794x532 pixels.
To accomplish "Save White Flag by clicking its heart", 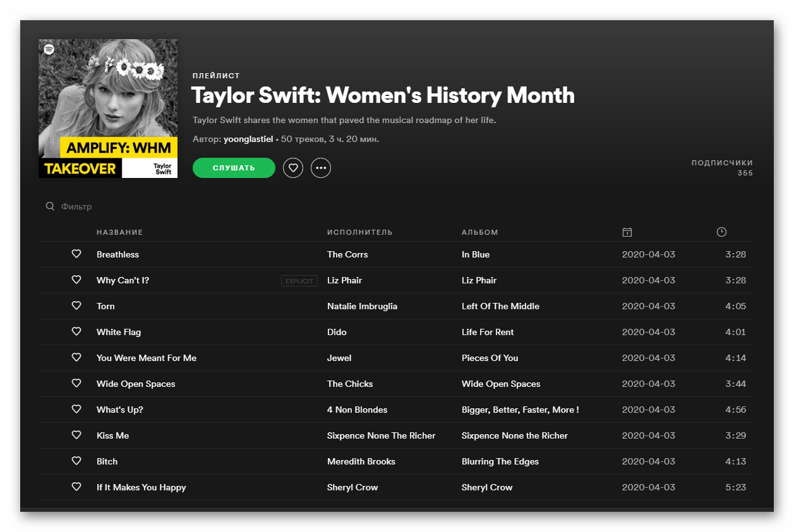I will point(76,331).
